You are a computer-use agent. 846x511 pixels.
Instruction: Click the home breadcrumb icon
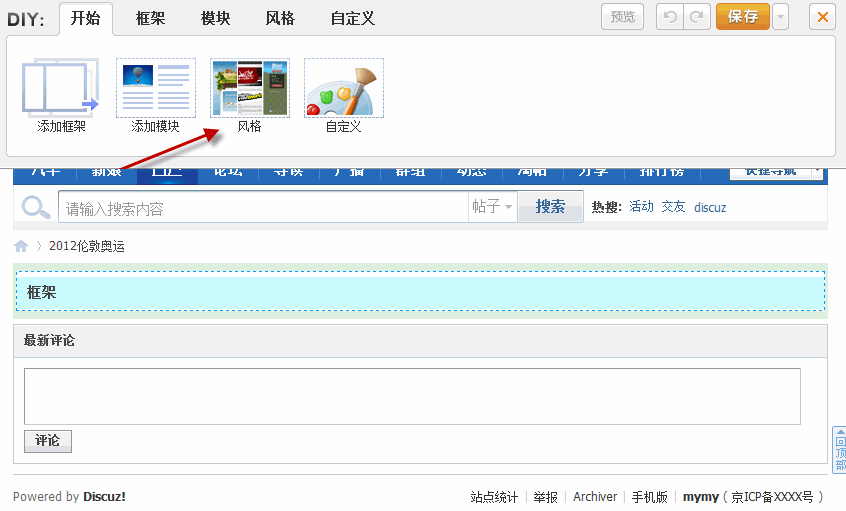tap(21, 246)
